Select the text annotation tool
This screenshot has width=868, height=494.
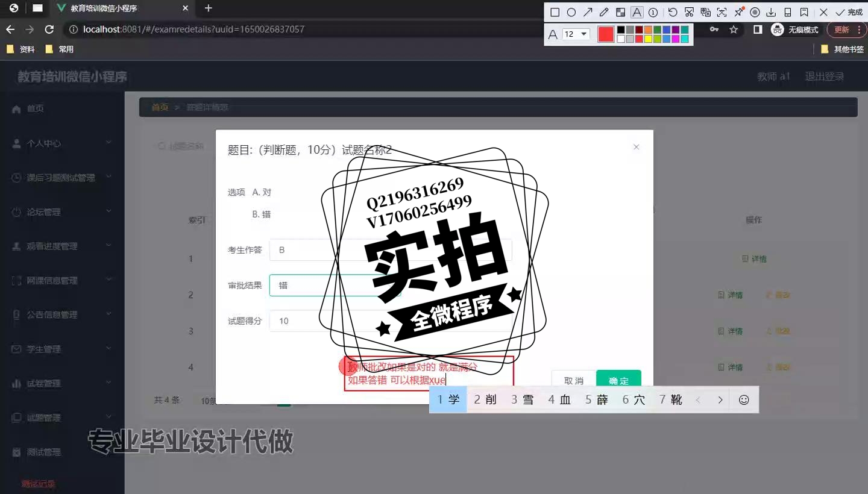(x=637, y=12)
